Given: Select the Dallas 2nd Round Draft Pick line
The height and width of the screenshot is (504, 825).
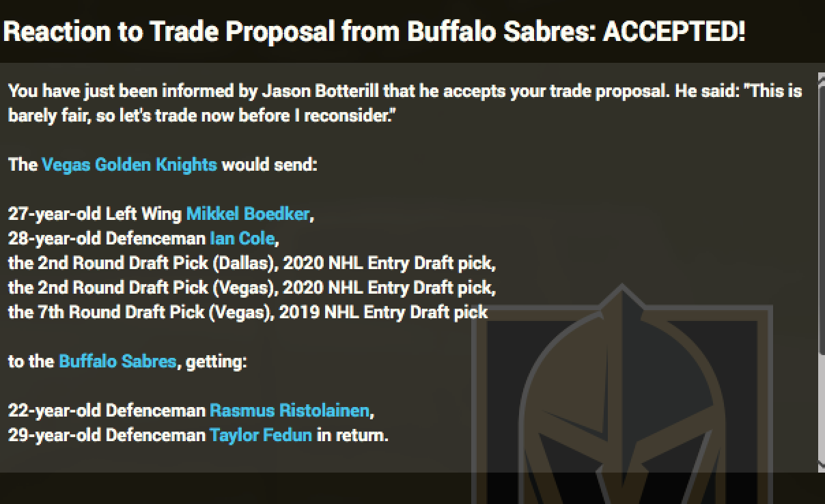Looking at the screenshot, I should (x=251, y=263).
